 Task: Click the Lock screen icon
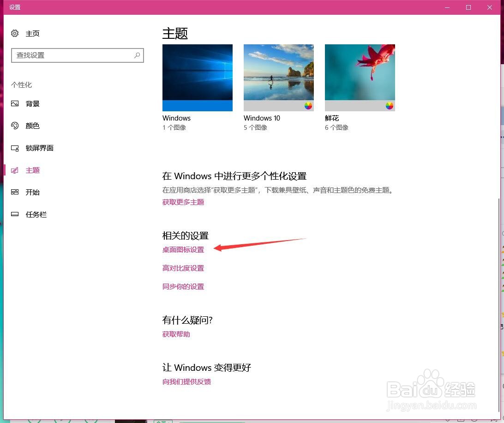pyautogui.click(x=15, y=148)
